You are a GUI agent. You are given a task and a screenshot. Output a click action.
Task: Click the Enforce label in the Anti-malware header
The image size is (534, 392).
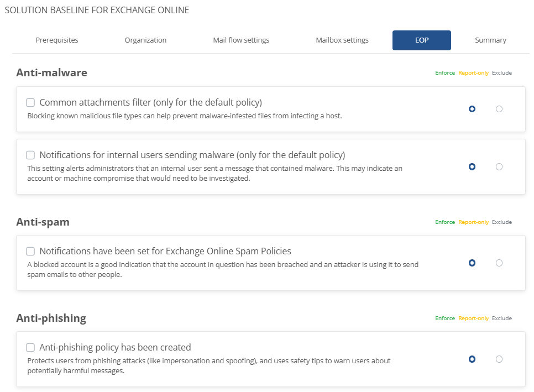click(445, 73)
